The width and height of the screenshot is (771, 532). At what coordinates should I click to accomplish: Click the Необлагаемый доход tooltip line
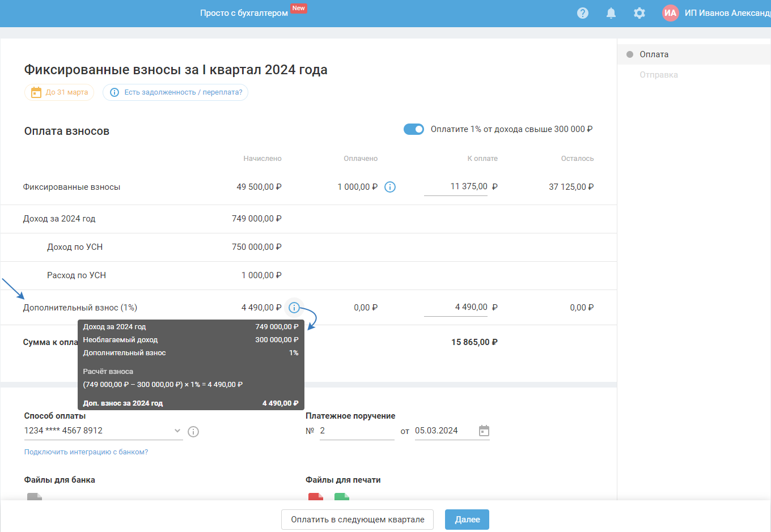tap(190, 340)
